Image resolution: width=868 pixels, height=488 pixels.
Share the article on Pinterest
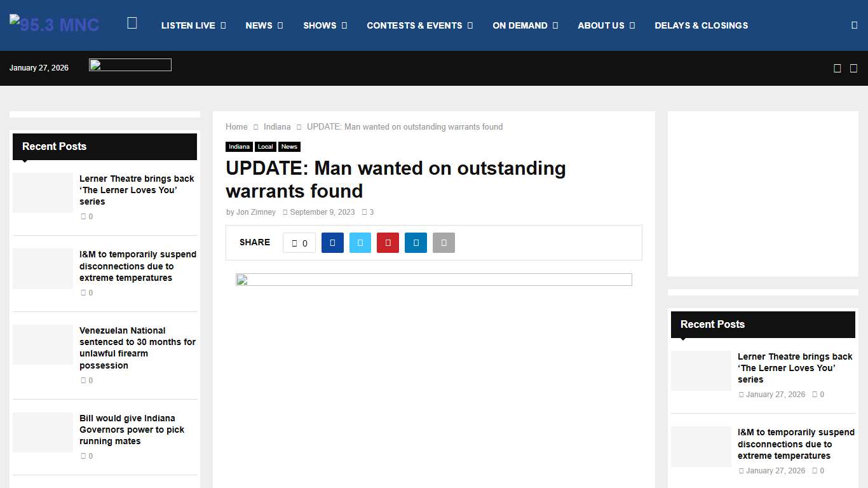point(388,243)
